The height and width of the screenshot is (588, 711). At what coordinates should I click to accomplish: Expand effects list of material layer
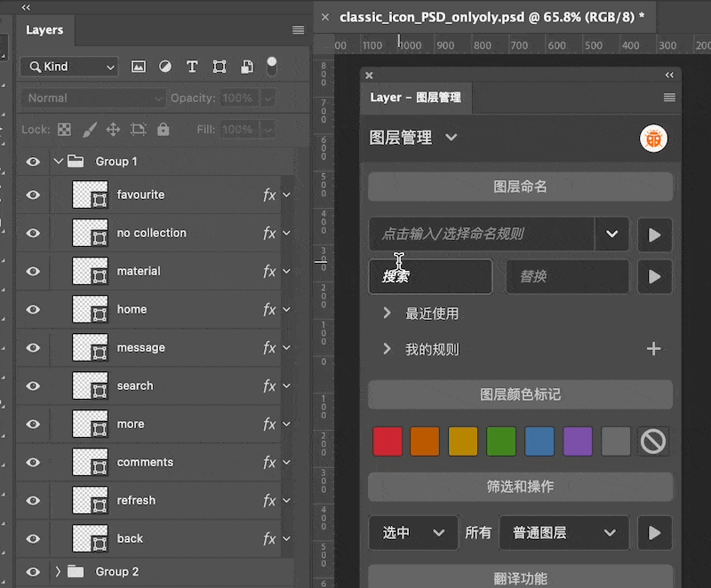286,271
